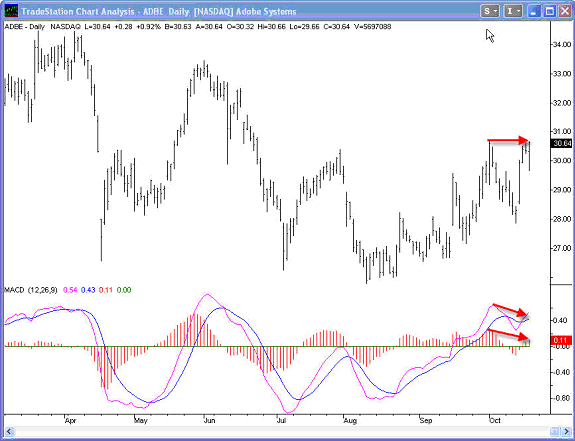Open the S dropdown in title bar
The width and height of the screenshot is (575, 441).
point(490,11)
